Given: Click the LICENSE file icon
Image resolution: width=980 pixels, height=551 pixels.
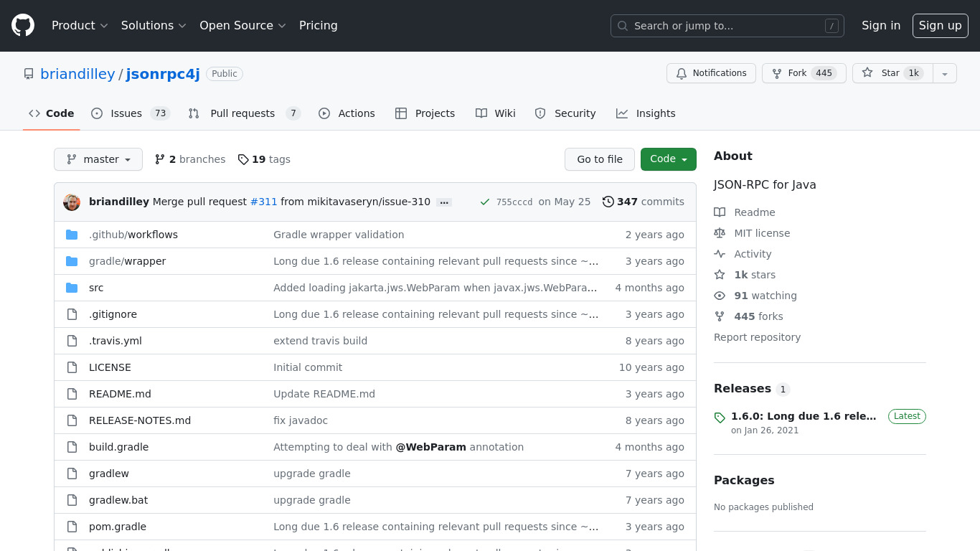Looking at the screenshot, I should click(72, 367).
